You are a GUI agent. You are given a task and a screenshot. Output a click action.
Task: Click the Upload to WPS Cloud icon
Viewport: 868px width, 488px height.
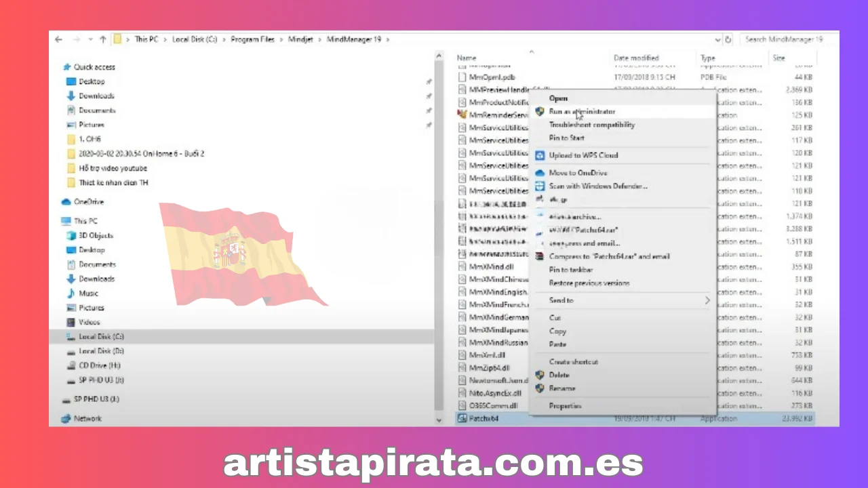540,155
